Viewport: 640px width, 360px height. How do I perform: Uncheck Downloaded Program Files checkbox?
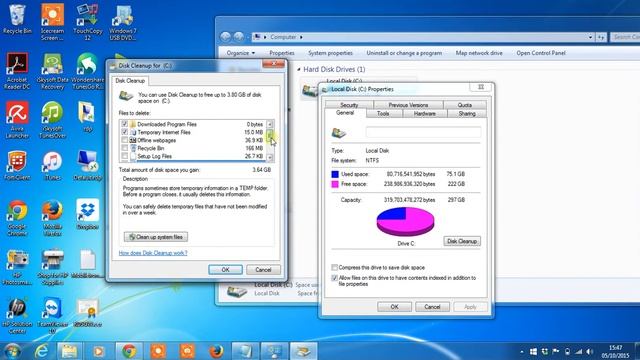click(124, 124)
